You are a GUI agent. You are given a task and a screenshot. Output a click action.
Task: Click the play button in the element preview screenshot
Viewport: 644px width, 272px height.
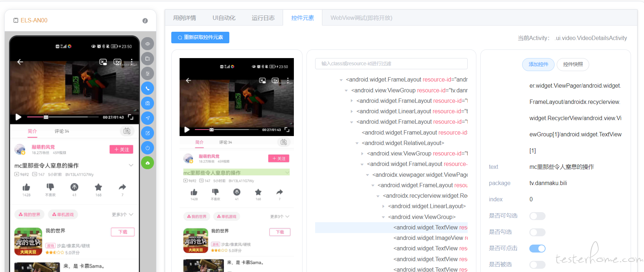[187, 130]
